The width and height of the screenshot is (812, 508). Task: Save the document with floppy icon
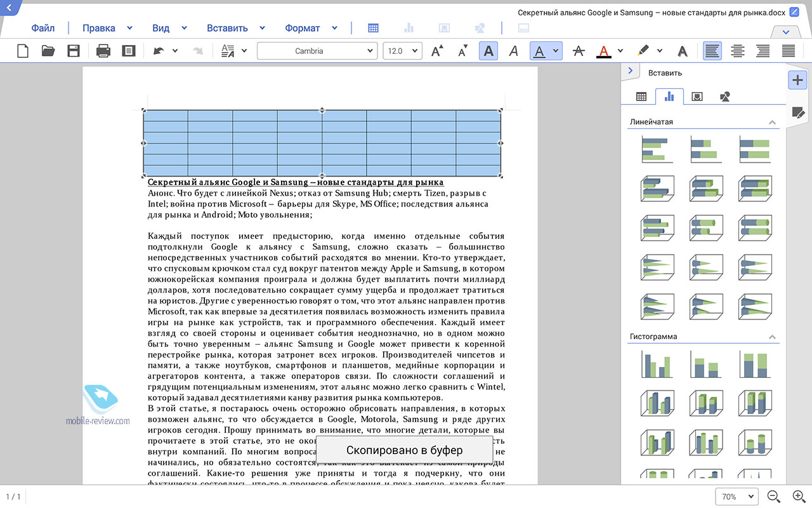pyautogui.click(x=74, y=51)
